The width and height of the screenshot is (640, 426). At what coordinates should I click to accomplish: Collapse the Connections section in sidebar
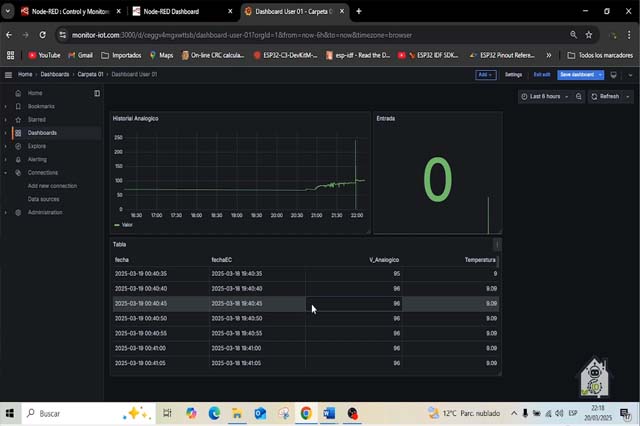(5, 172)
